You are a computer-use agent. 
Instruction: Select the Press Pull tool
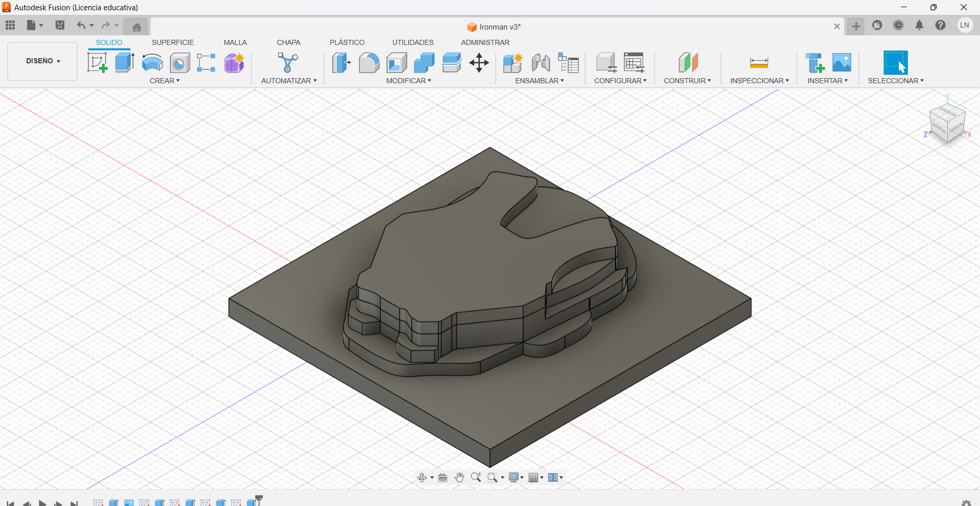(x=341, y=63)
